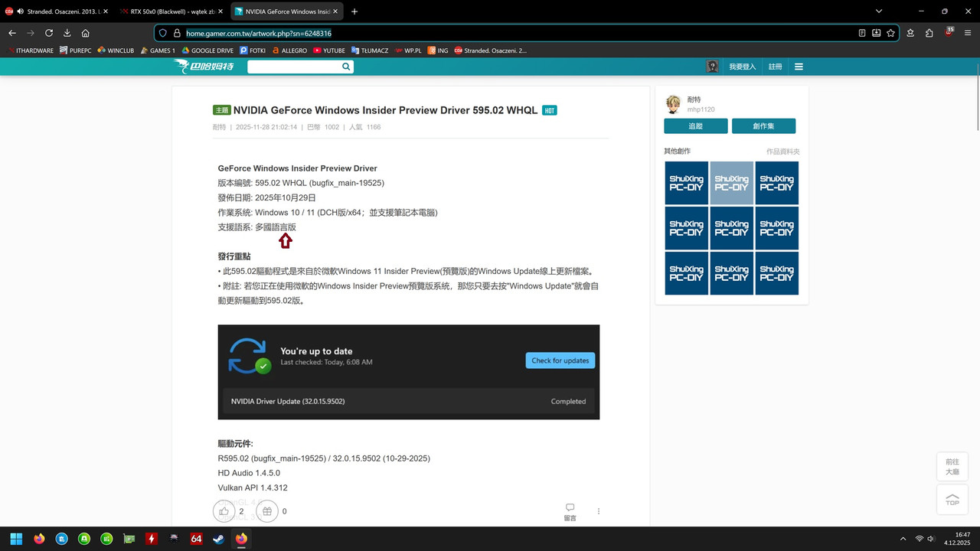This screenshot has width=980, height=551.
Task: Send a gift with the gift icon
Action: pos(266,511)
